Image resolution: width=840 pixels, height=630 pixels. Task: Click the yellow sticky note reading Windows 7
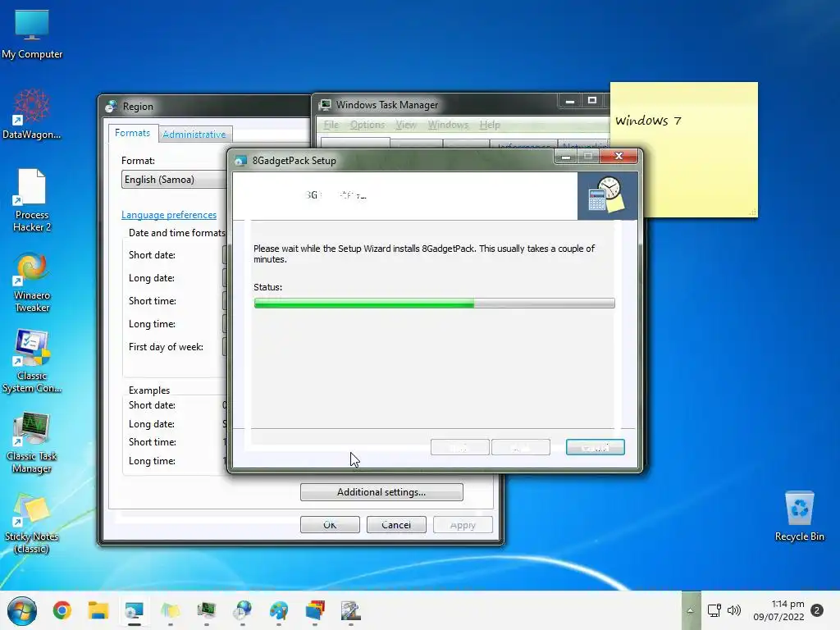[x=683, y=150]
